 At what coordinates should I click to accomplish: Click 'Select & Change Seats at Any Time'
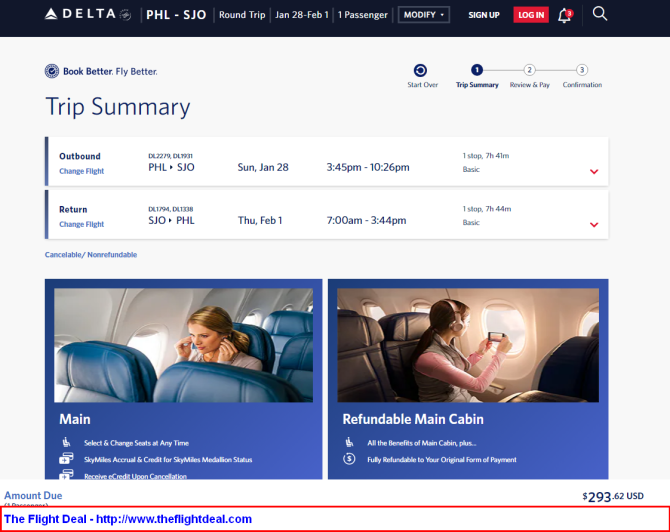136,443
